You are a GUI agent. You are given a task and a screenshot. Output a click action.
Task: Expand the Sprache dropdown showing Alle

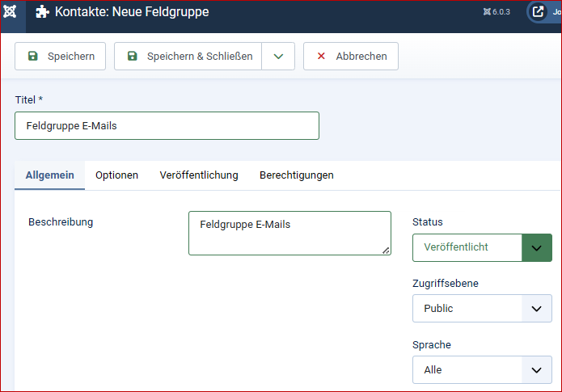[482, 370]
